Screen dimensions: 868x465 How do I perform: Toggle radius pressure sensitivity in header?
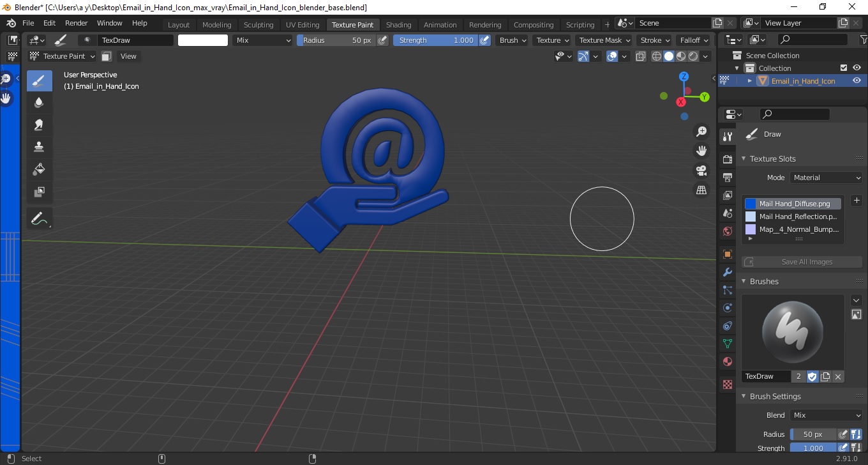pyautogui.click(x=382, y=40)
